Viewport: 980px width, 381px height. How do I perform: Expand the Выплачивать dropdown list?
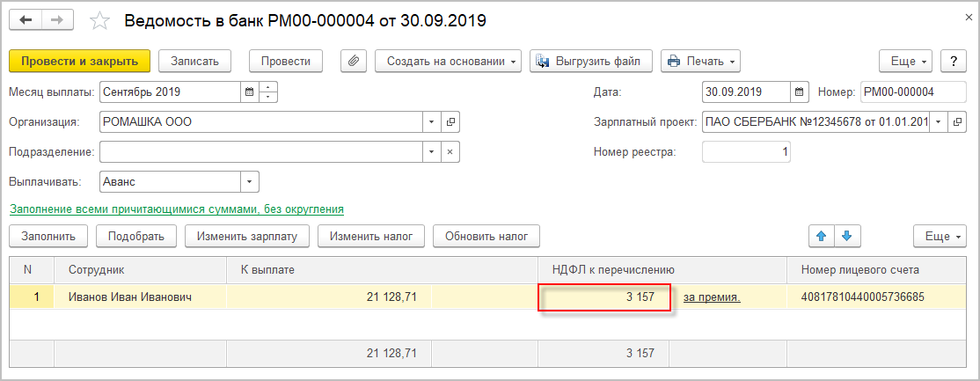[x=249, y=182]
